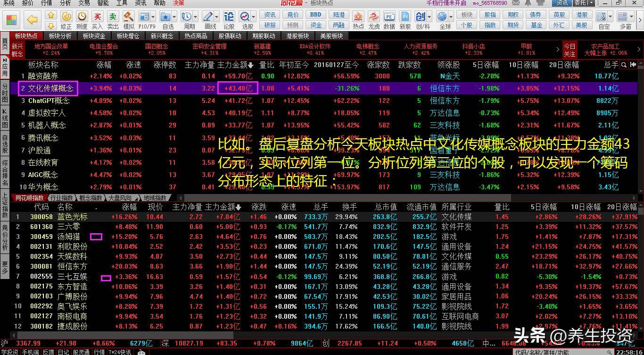The image size is (644, 355).
Task: Expand the 选股 dropdown arrow
Action: (255, 17)
